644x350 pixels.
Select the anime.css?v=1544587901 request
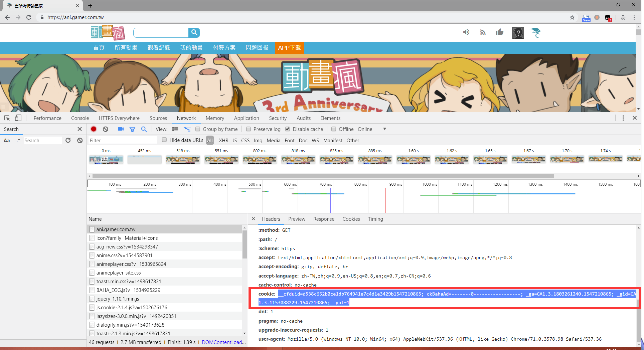(x=164, y=255)
